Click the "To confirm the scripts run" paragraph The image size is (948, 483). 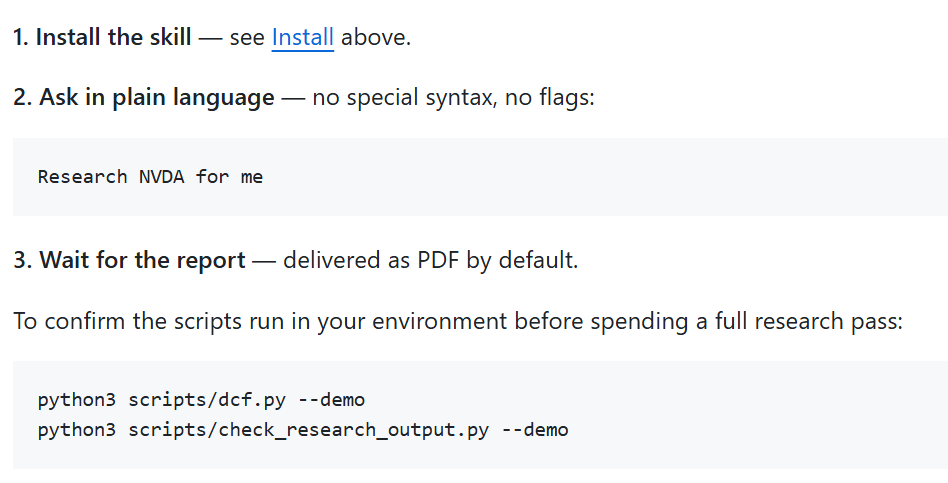click(x=458, y=321)
